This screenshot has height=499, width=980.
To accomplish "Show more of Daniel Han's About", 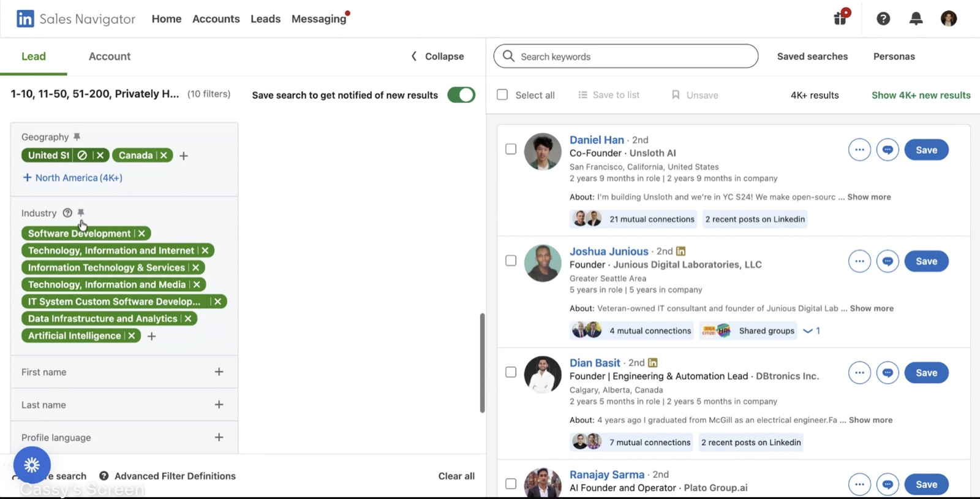I will [x=869, y=197].
